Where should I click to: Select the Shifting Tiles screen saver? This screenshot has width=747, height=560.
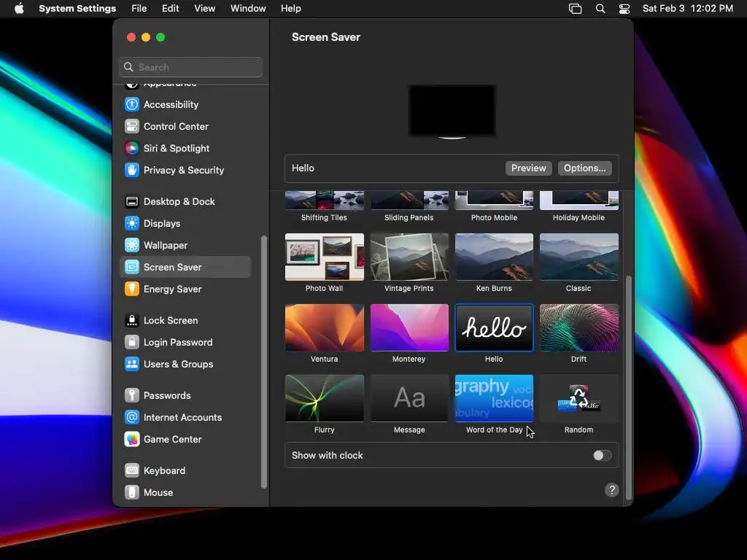[x=325, y=201]
